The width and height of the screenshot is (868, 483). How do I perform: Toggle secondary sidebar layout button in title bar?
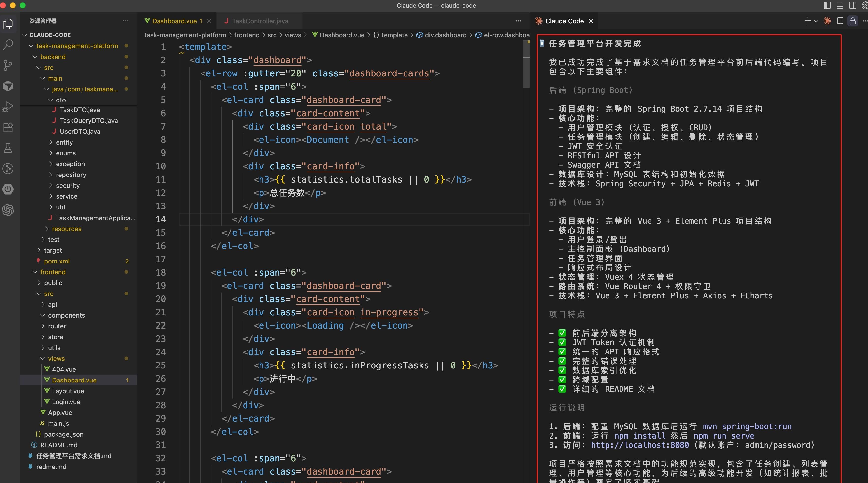click(x=853, y=5)
